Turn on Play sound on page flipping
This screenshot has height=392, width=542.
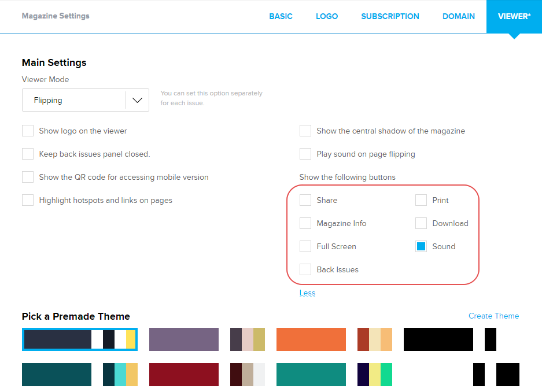(x=305, y=154)
